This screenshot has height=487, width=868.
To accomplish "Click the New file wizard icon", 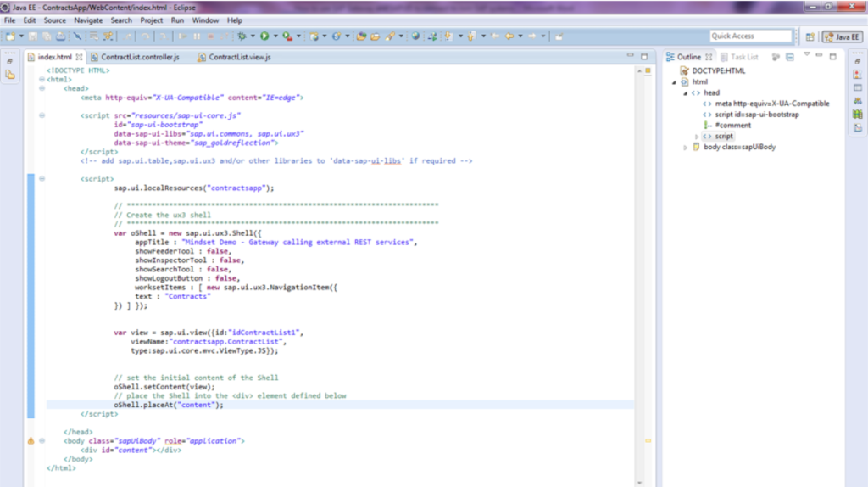I will point(10,36).
